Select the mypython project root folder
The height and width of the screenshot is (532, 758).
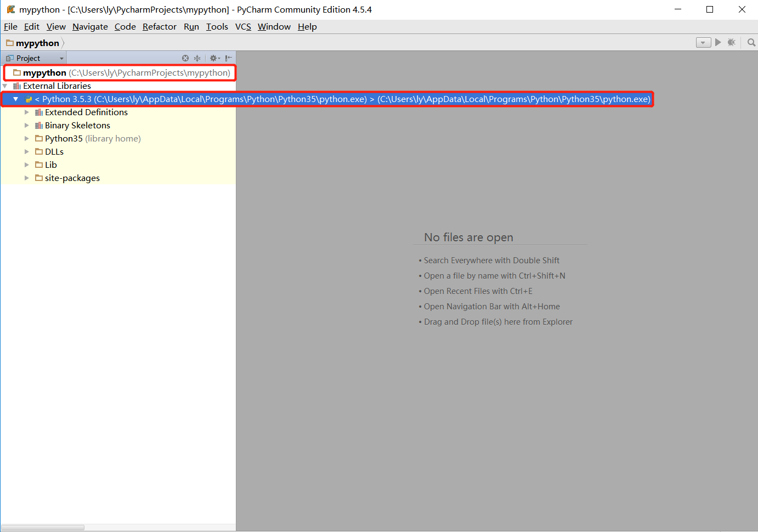121,72
